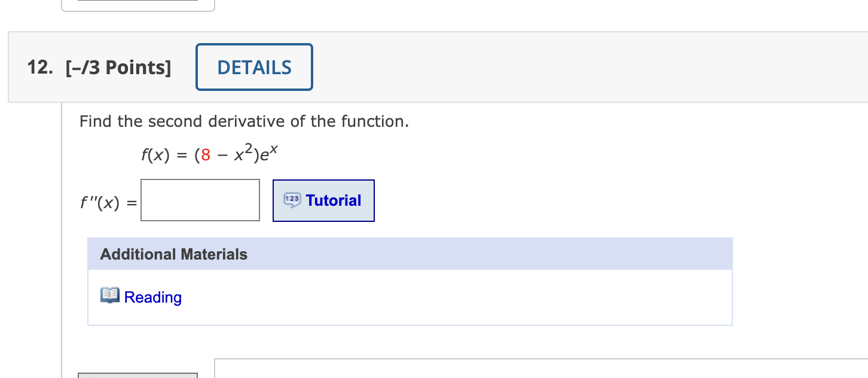Launch the Tutorial for this problem
Viewport: 868px width, 378px height.
tap(323, 200)
